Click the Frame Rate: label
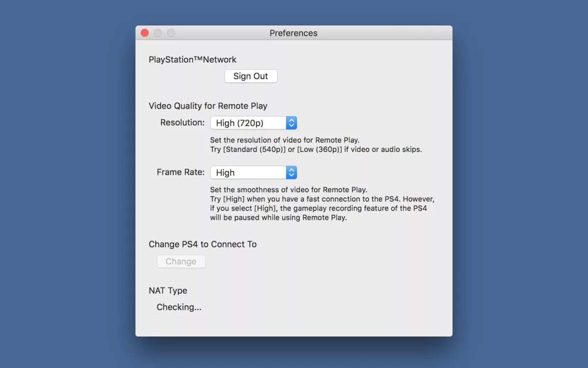Image resolution: width=588 pixels, height=368 pixels. 181,172
